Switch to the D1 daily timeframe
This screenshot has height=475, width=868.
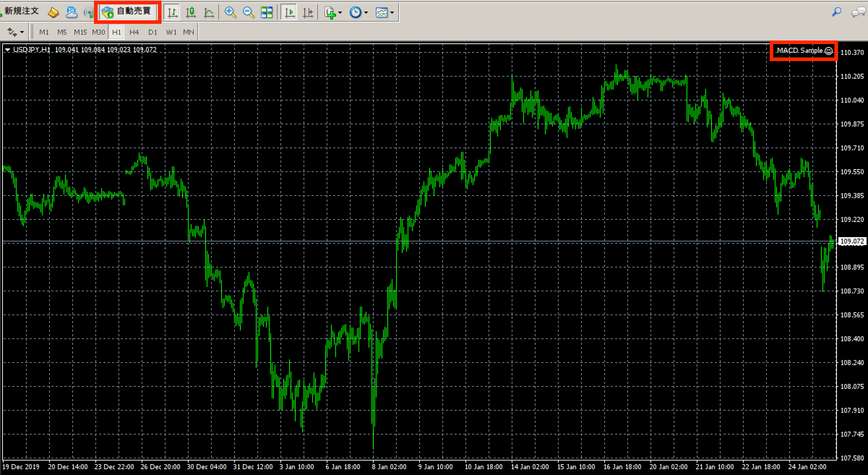153,32
